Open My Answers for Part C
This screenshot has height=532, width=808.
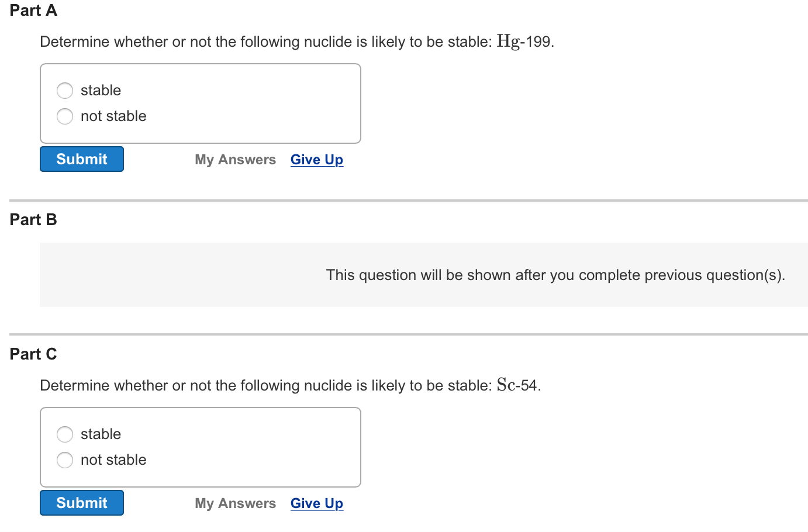click(x=235, y=503)
